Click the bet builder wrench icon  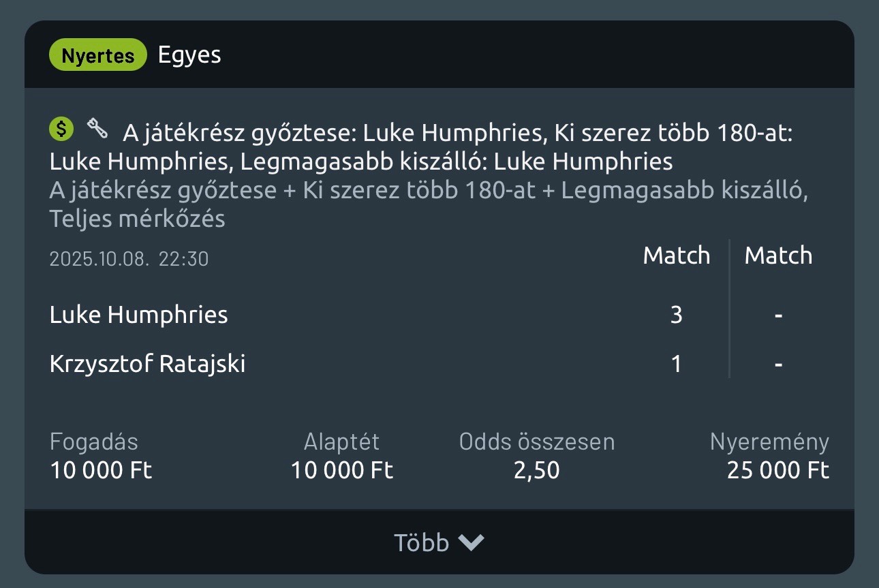[97, 128]
